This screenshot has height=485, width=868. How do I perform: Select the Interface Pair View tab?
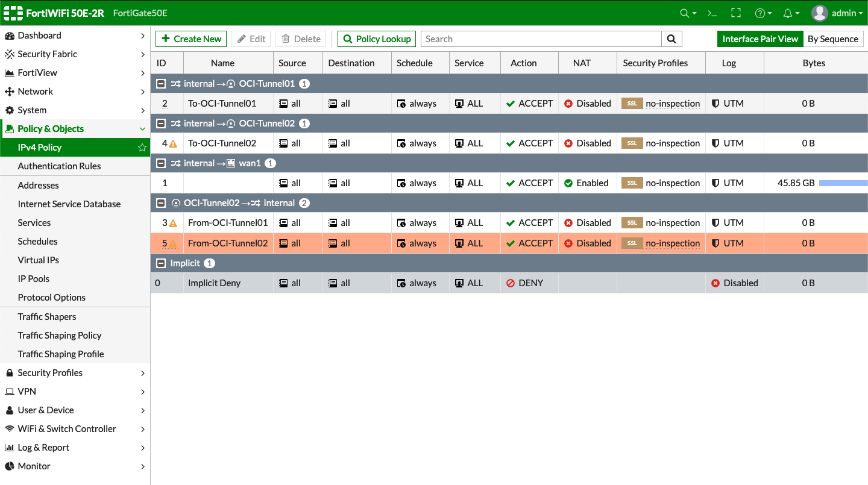pos(760,39)
